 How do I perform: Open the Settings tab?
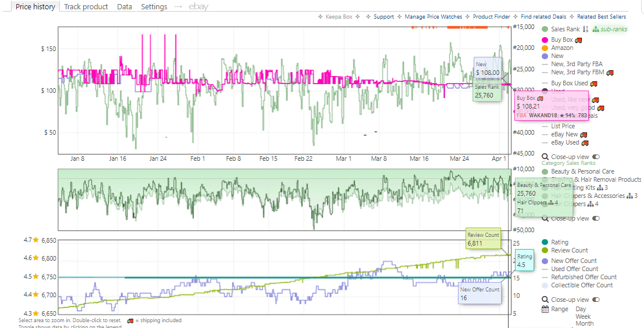(154, 7)
